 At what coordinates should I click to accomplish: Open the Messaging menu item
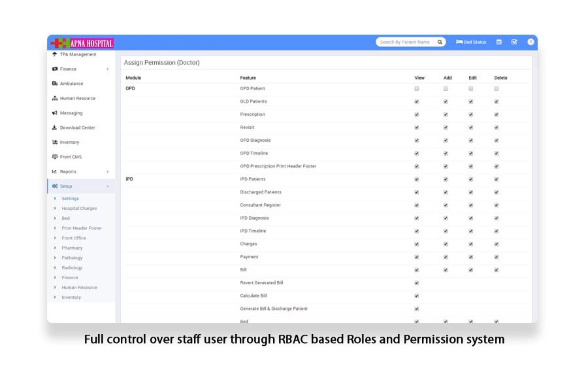(71, 113)
